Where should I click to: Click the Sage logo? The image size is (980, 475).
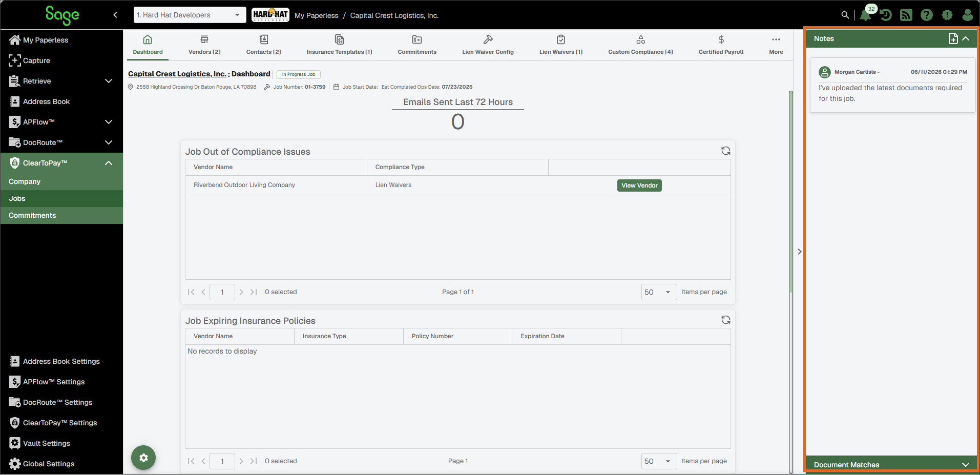pos(62,15)
